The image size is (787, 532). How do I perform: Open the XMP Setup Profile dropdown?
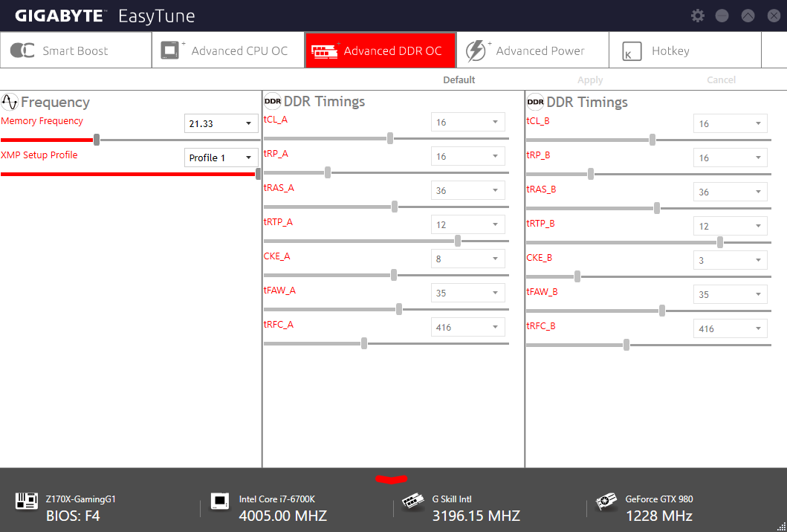pos(221,158)
